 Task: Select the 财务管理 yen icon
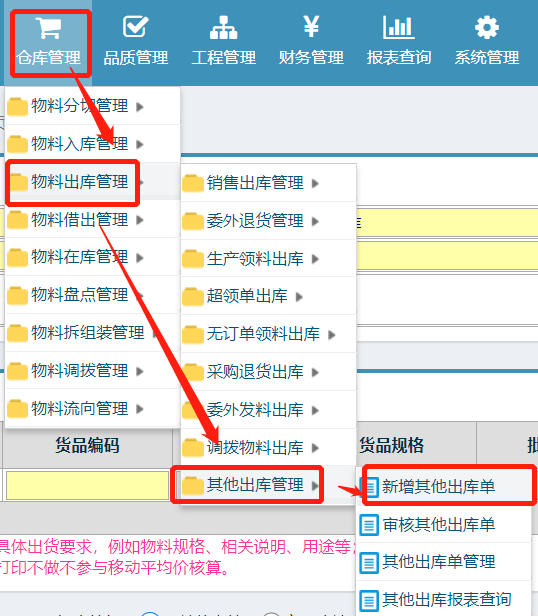click(311, 26)
